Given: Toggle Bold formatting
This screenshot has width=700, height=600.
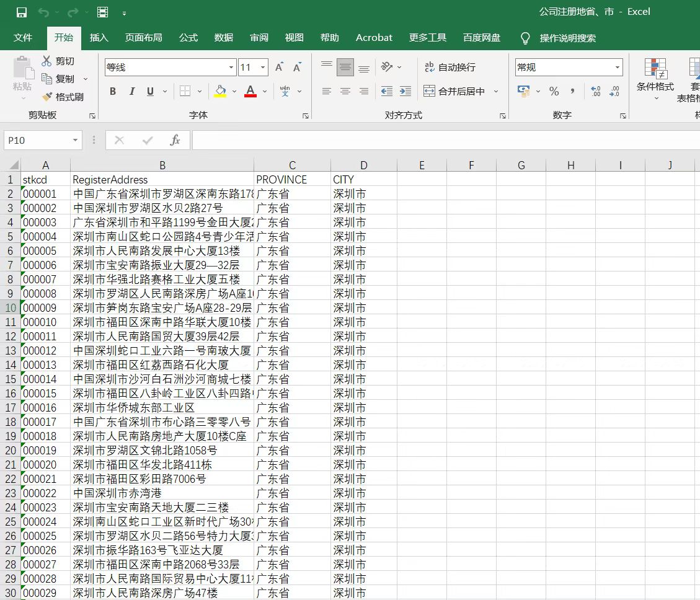Looking at the screenshot, I should 113,91.
